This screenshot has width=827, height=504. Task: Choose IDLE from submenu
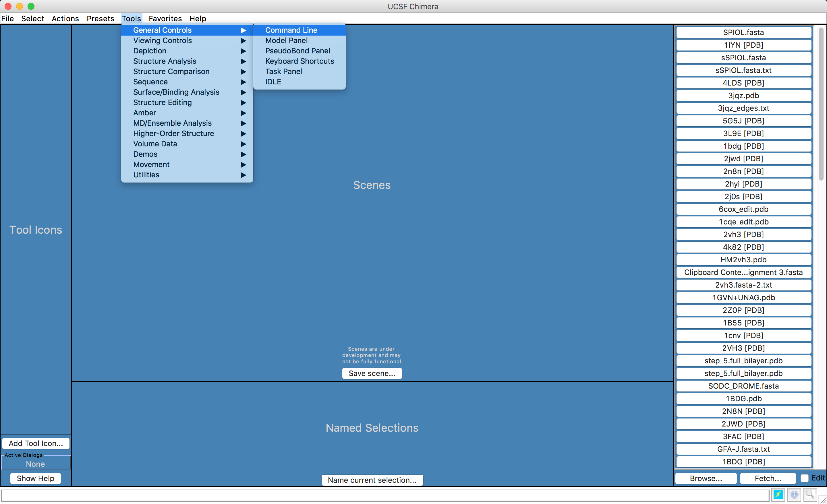[300, 82]
